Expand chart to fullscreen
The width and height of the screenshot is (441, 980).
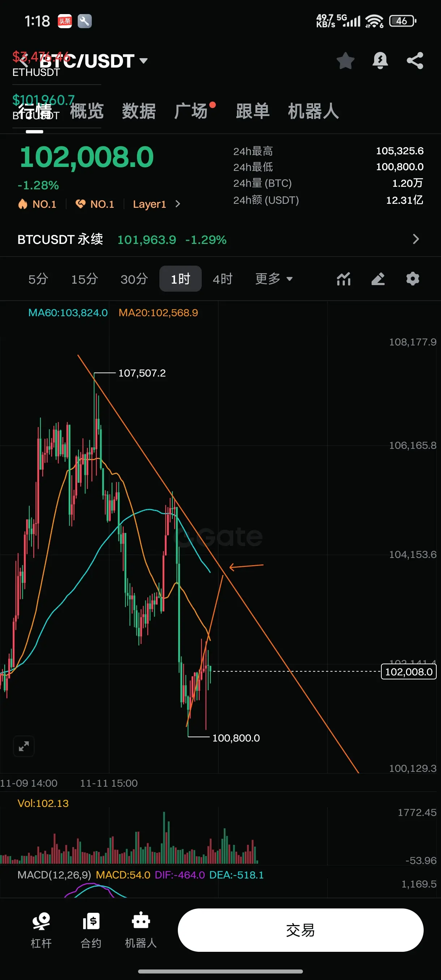click(24, 747)
